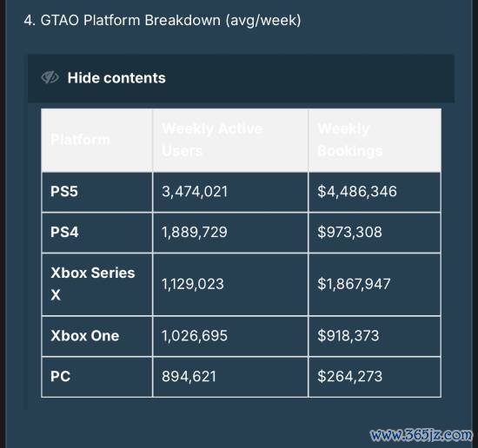Click PS4 bookings value $973,308
The height and width of the screenshot is (448, 478).
tap(349, 233)
